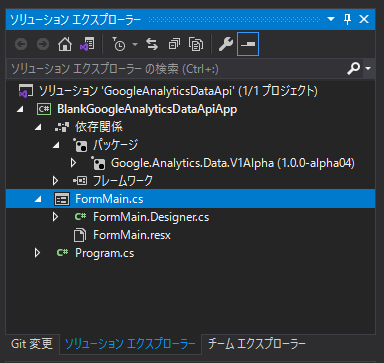Select the FormMain.resx file
Screen dimensions: 384x363
pos(132,235)
